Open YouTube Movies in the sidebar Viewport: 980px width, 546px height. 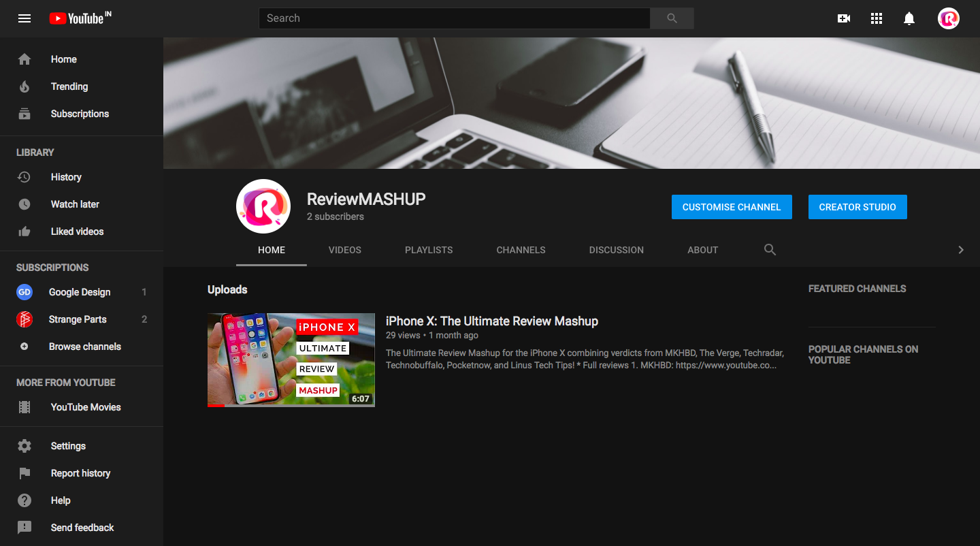click(x=86, y=407)
